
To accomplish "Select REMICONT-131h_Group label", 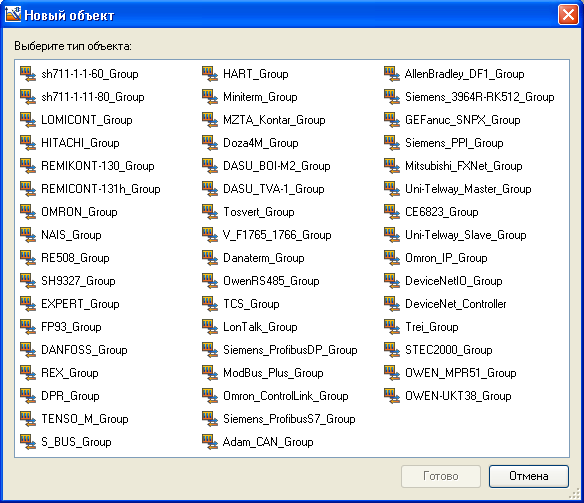I will pyautogui.click(x=101, y=189).
